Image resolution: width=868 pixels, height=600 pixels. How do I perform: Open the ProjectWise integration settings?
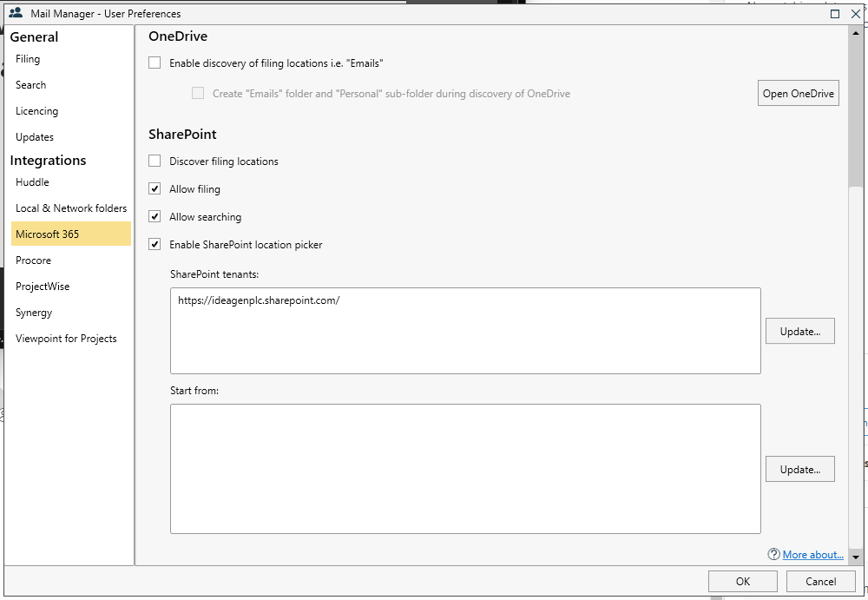[43, 287]
